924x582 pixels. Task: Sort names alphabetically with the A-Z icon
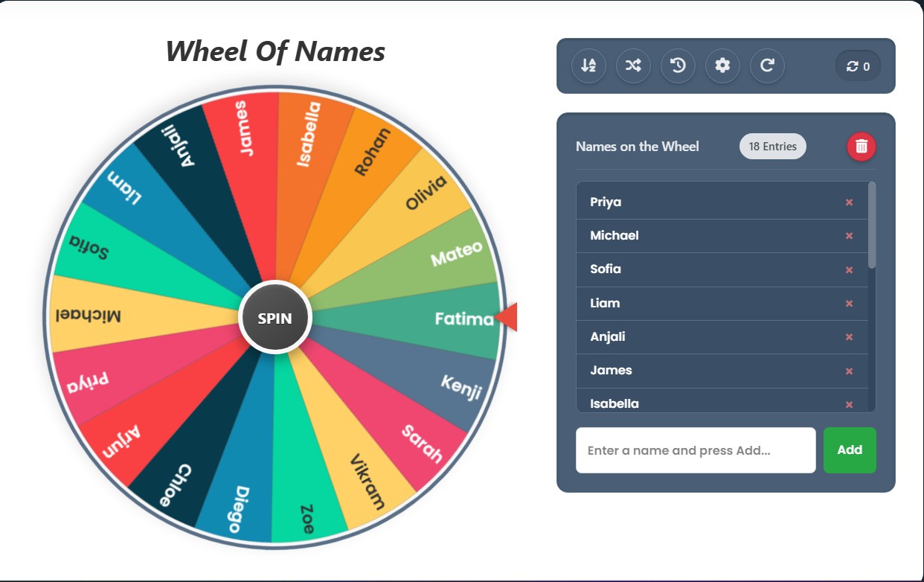tap(588, 65)
